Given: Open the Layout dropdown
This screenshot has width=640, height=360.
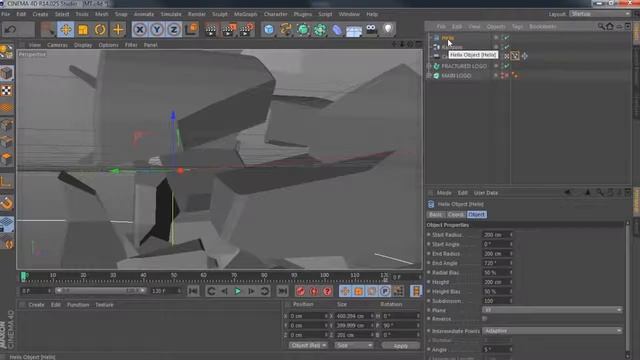Looking at the screenshot, I should (600, 14).
